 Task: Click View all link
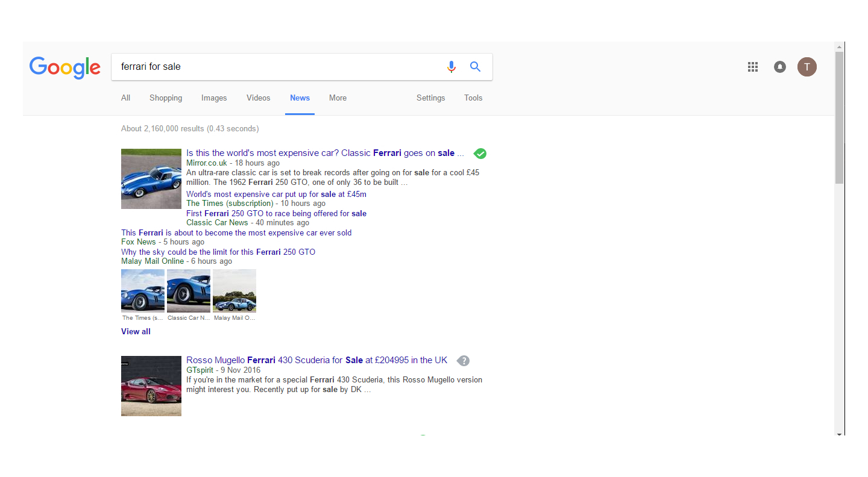click(x=136, y=331)
